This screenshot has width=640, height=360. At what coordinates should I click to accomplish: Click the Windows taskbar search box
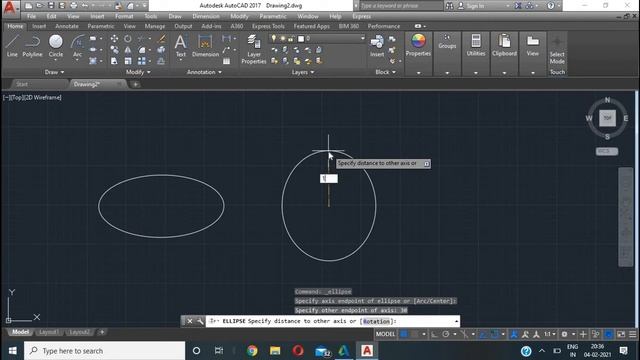point(104,351)
